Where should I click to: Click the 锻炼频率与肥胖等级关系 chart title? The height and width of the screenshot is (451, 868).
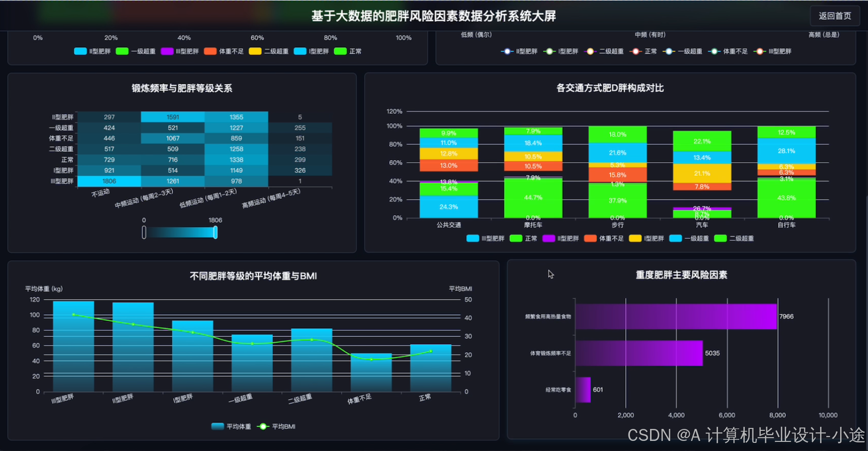(182, 88)
